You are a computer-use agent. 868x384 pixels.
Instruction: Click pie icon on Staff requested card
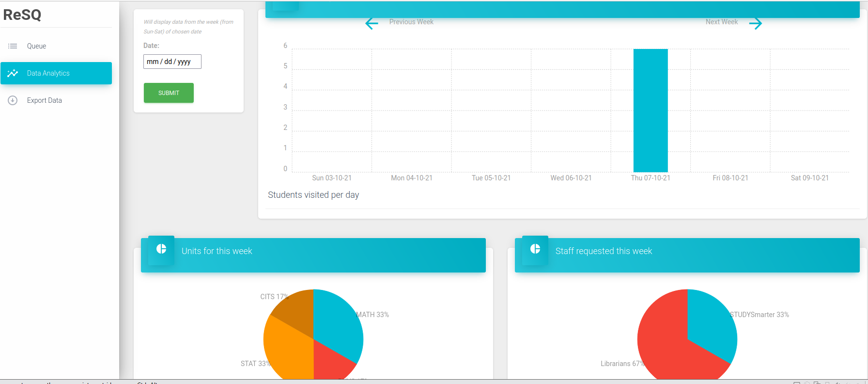coord(535,249)
